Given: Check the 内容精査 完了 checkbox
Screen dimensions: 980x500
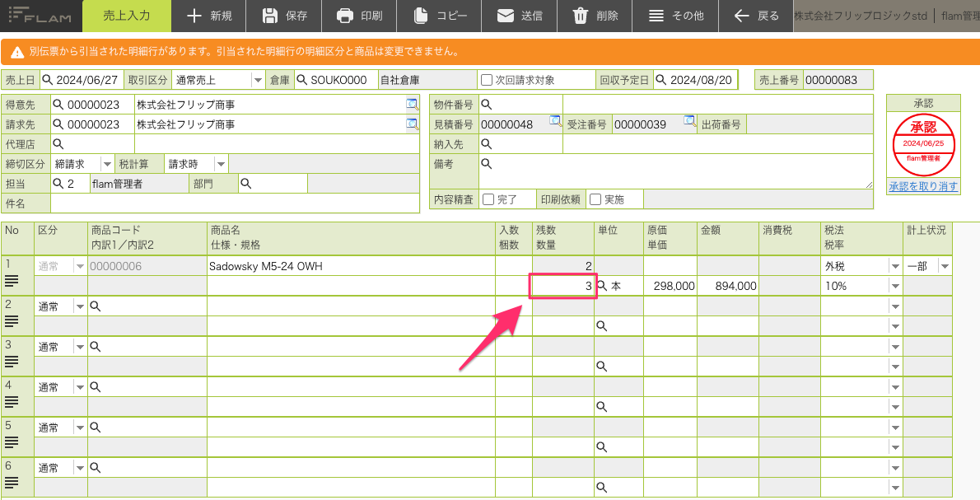Looking at the screenshot, I should [x=488, y=199].
